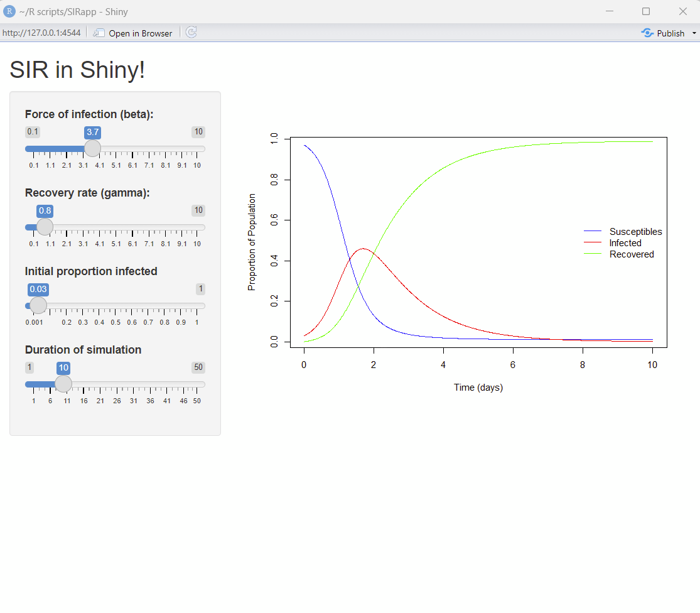Click the Open in Browser window icon
This screenshot has width=700, height=613.
99,33
